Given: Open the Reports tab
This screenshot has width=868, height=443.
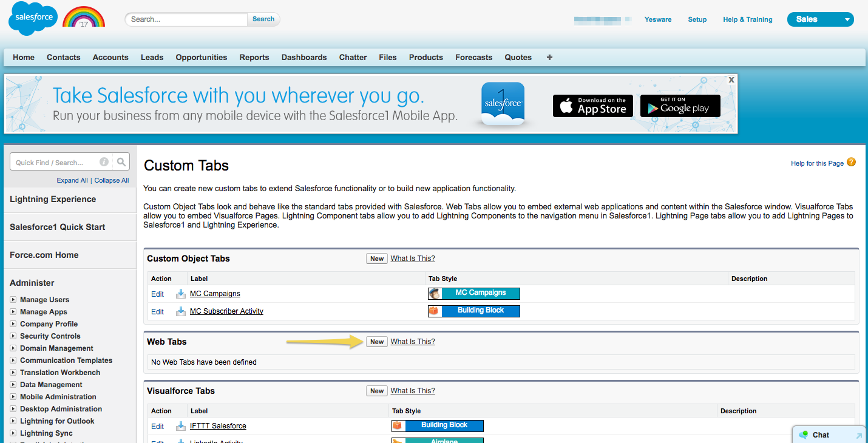Looking at the screenshot, I should point(254,57).
